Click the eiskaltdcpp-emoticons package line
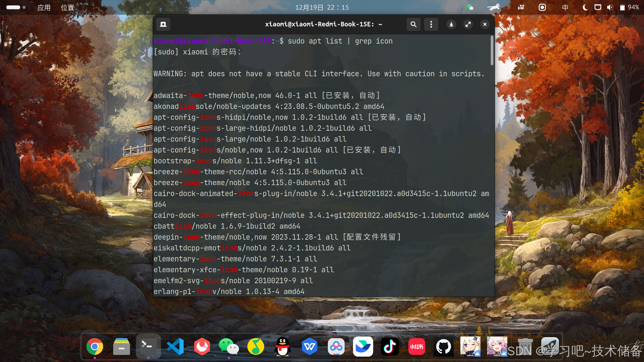644x362 pixels. click(252, 248)
